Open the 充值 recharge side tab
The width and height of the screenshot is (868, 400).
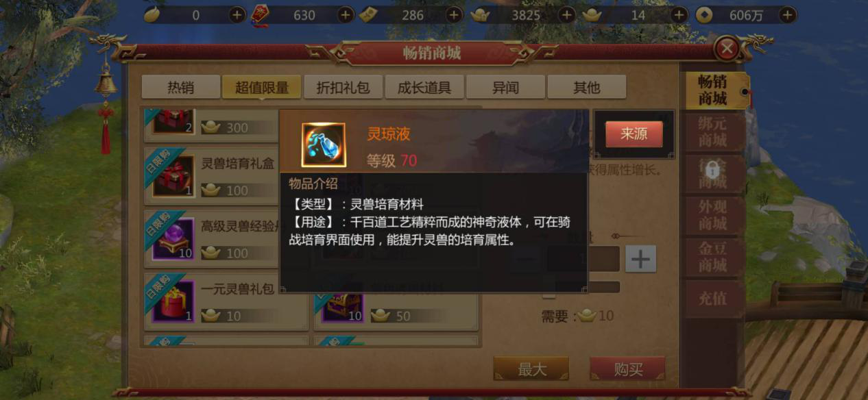click(712, 299)
